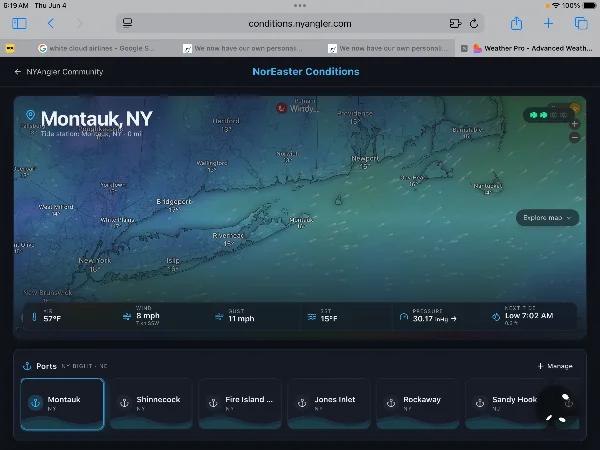The image size is (600, 450).
Task: Open the Safari share icon
Action: click(516, 23)
